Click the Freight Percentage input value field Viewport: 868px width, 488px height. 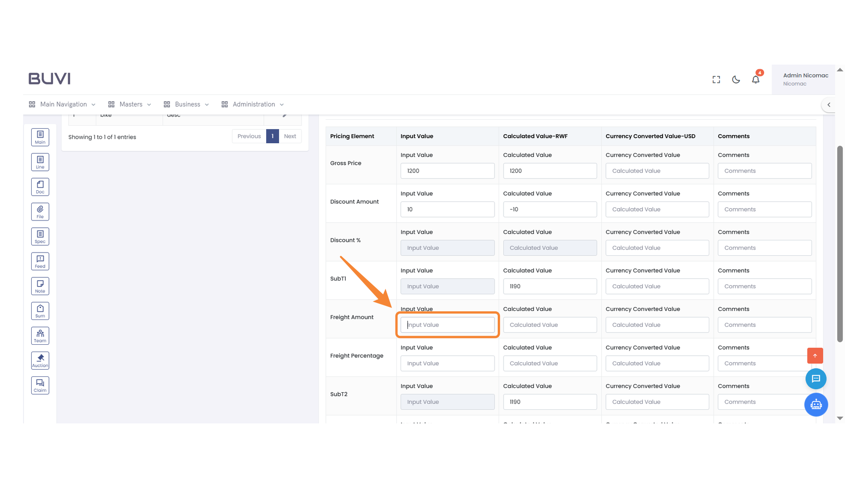447,363
